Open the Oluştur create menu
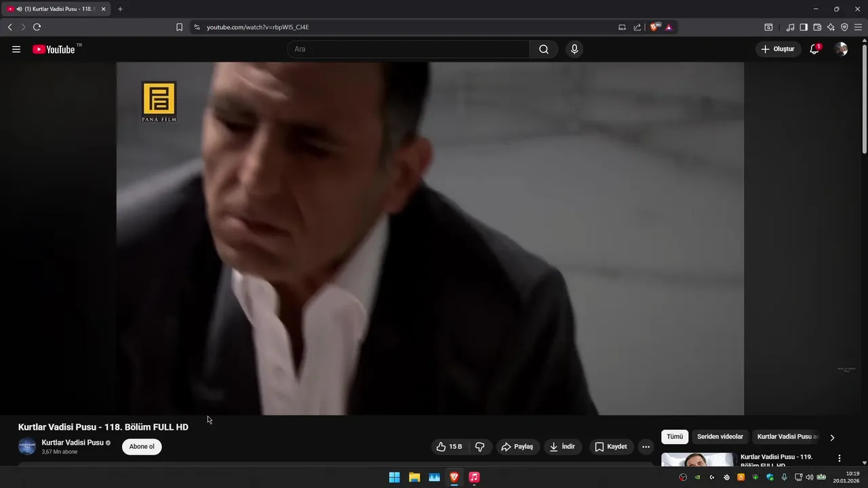The width and height of the screenshot is (868, 488). coord(778,49)
